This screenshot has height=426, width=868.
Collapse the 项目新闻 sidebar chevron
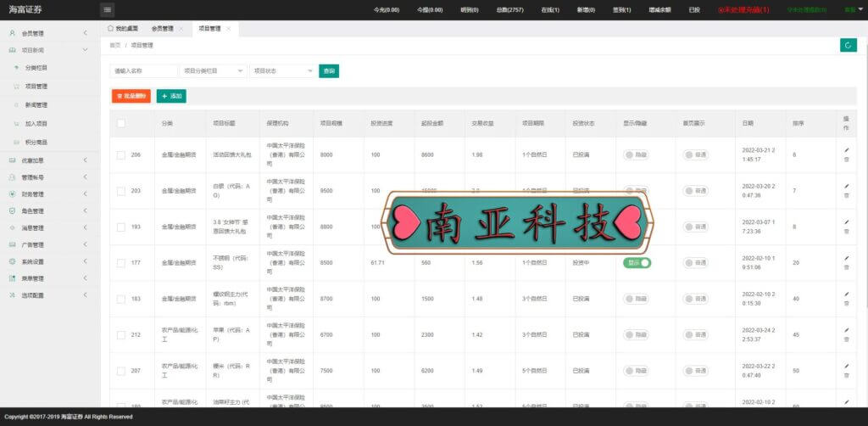(86, 50)
